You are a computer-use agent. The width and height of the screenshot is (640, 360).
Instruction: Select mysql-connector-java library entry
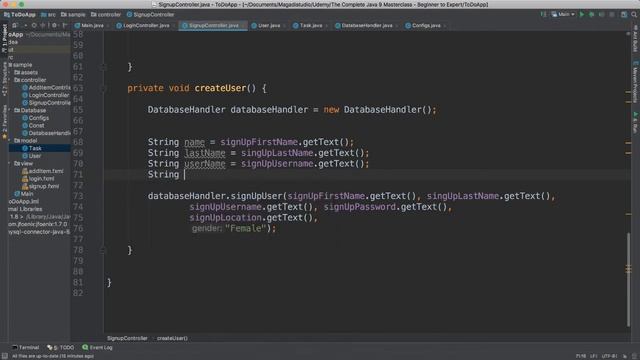click(x=39, y=232)
